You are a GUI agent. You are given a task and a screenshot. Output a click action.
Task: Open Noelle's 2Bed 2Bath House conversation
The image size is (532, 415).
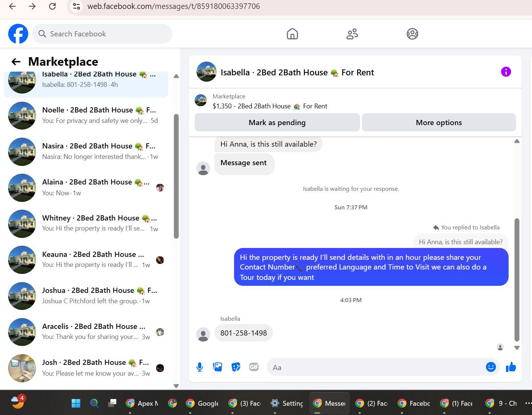pyautogui.click(x=86, y=115)
